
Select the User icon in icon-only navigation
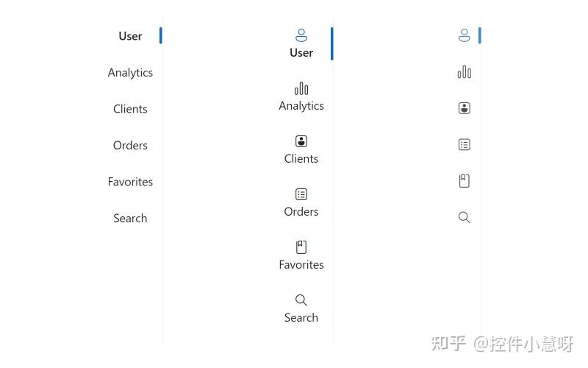464,35
